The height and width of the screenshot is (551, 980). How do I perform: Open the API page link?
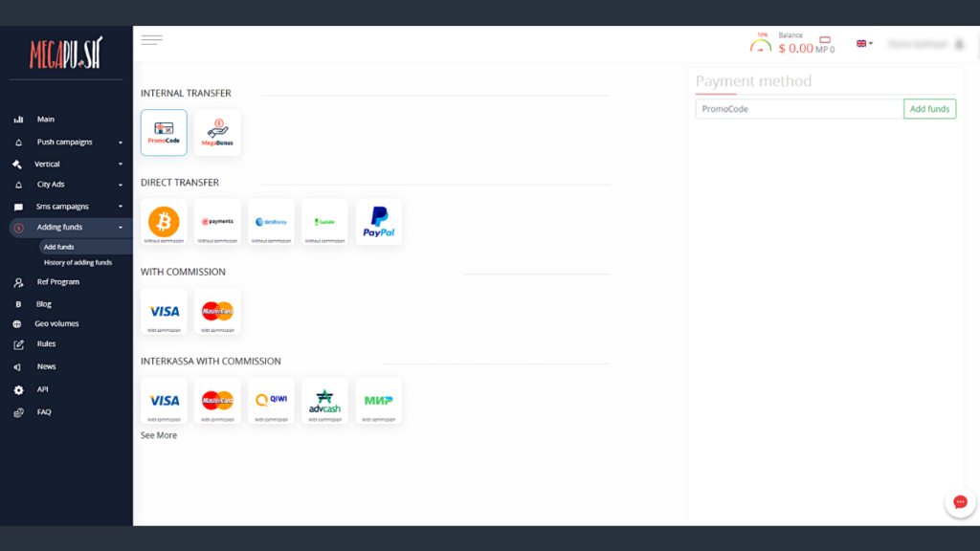[x=42, y=389]
